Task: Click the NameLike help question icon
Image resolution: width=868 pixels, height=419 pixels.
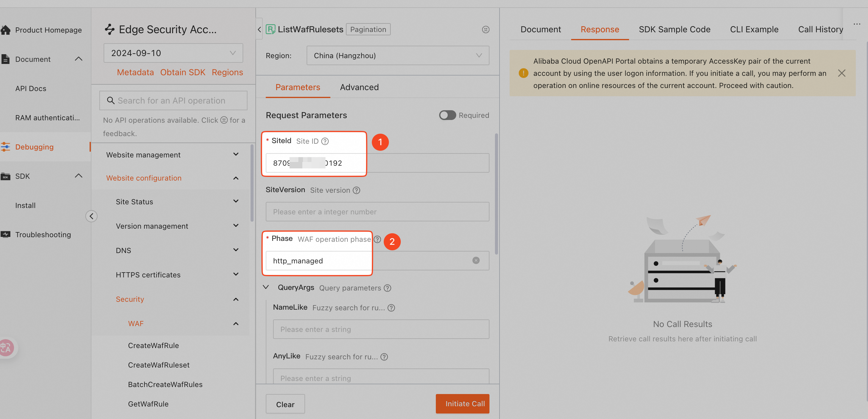Action: (391, 308)
